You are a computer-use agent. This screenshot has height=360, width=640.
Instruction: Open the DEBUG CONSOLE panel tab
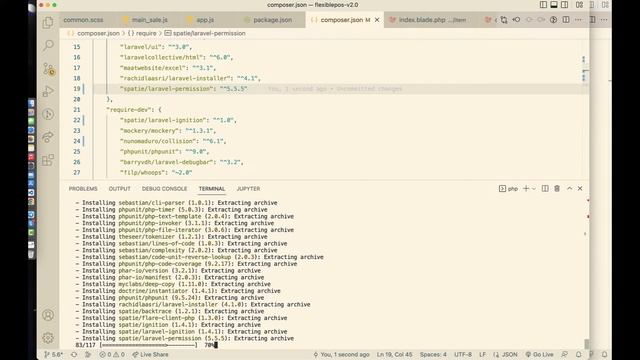pyautogui.click(x=164, y=189)
